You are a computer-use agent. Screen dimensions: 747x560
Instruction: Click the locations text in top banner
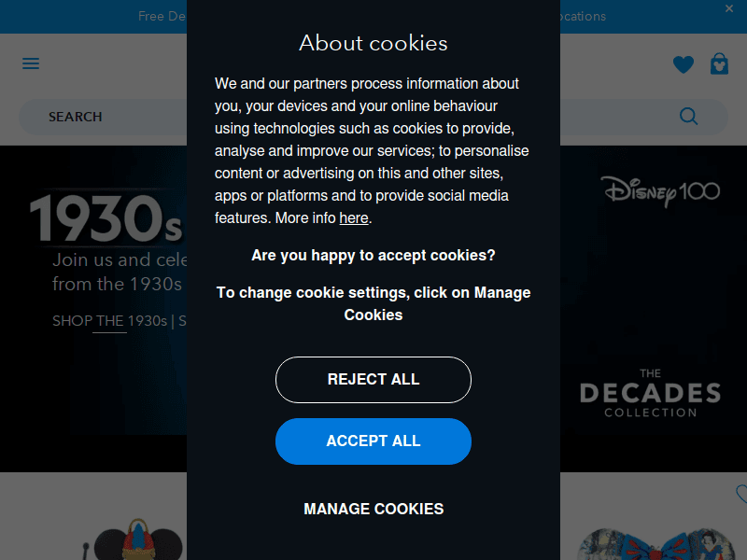click(583, 16)
